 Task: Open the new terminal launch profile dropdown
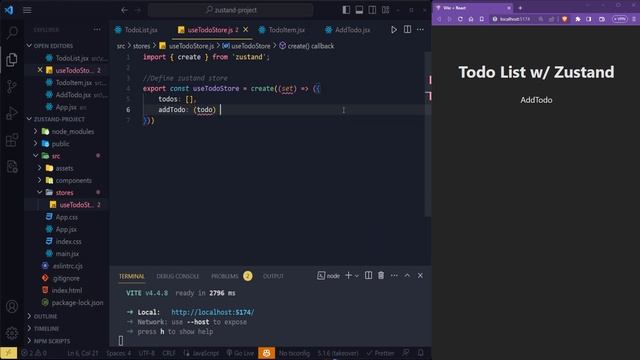pos(357,276)
